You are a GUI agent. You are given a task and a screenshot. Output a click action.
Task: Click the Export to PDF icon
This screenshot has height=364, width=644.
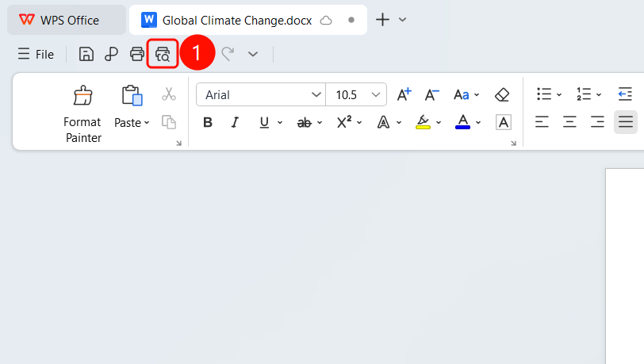(111, 54)
